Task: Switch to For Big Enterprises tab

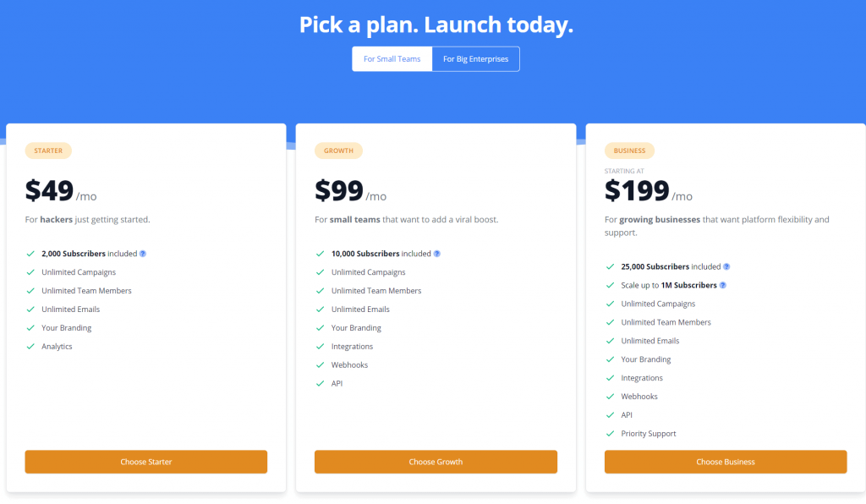Action: (x=475, y=59)
